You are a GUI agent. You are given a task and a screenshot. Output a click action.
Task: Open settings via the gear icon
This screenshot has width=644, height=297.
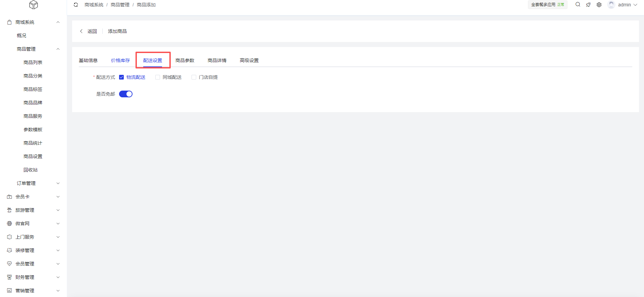click(599, 5)
